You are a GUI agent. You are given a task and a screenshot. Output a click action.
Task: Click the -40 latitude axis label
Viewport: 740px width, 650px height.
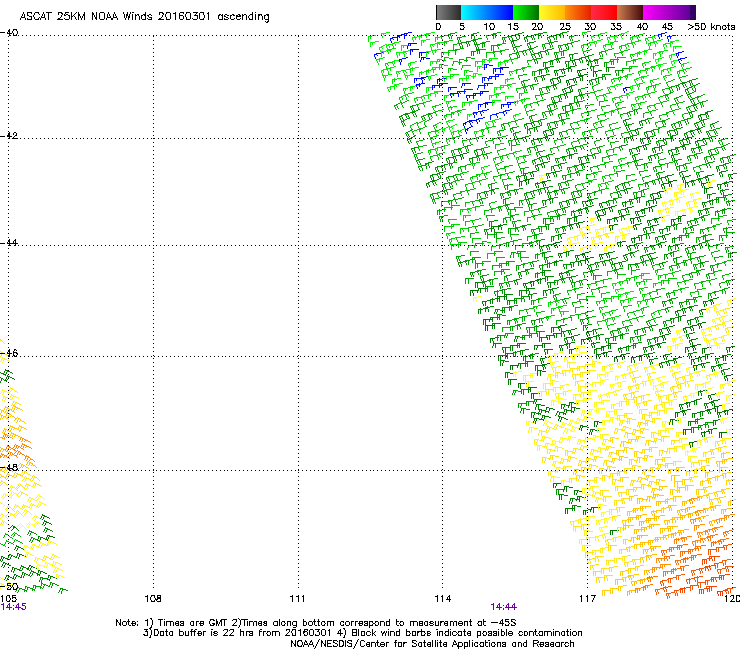tap(9, 33)
